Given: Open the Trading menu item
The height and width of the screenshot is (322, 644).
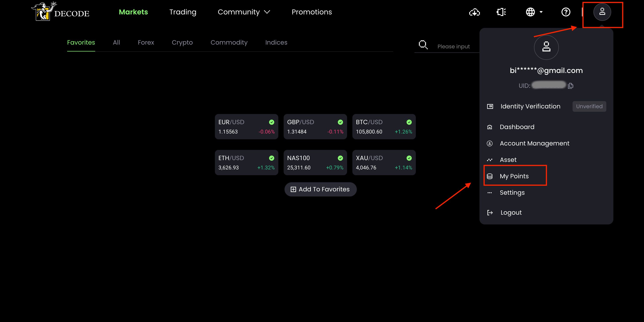Looking at the screenshot, I should 183,12.
